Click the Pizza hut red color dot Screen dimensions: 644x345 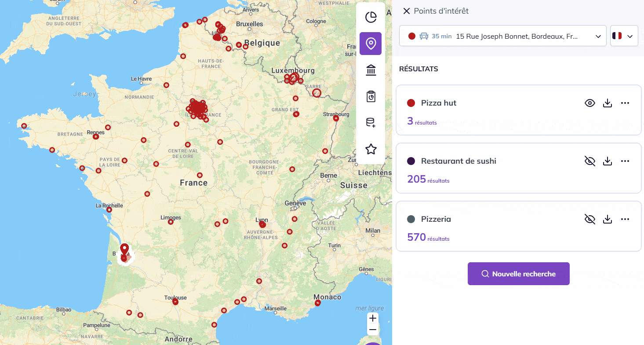tap(411, 103)
